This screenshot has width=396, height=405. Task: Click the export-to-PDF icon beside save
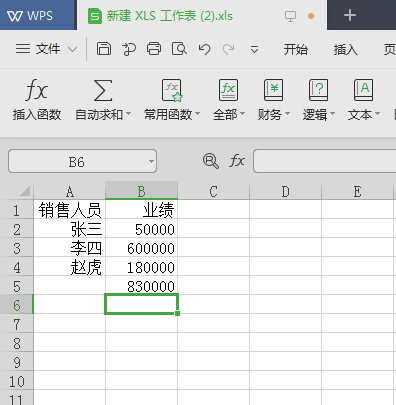[129, 49]
